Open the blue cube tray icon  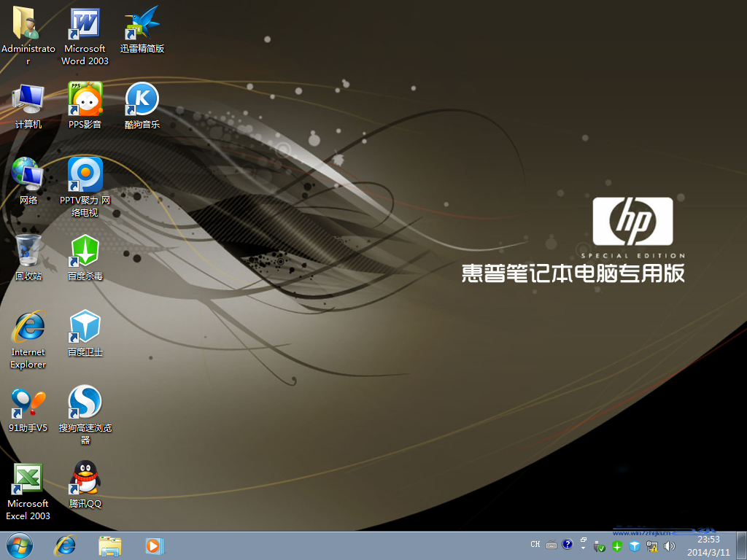click(635, 546)
